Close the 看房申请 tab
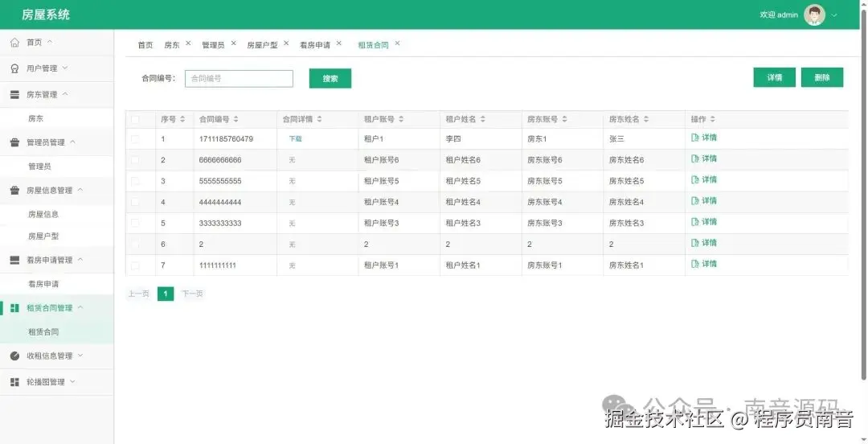 pos(339,43)
